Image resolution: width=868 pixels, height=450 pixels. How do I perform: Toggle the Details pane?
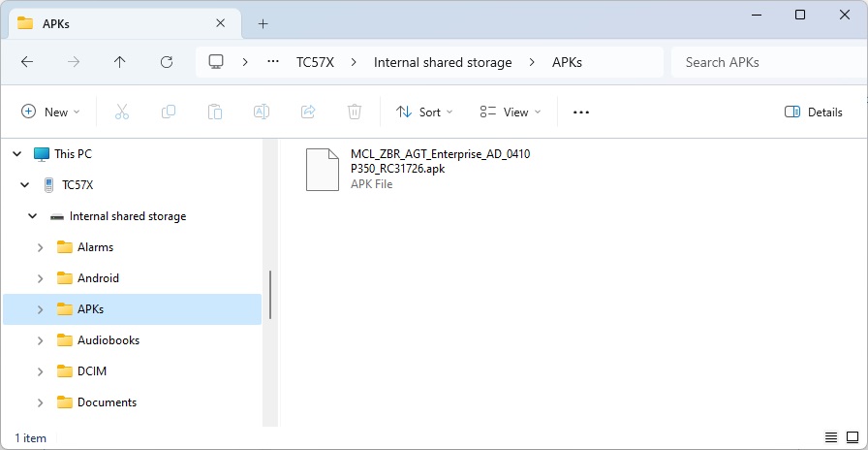click(x=814, y=112)
